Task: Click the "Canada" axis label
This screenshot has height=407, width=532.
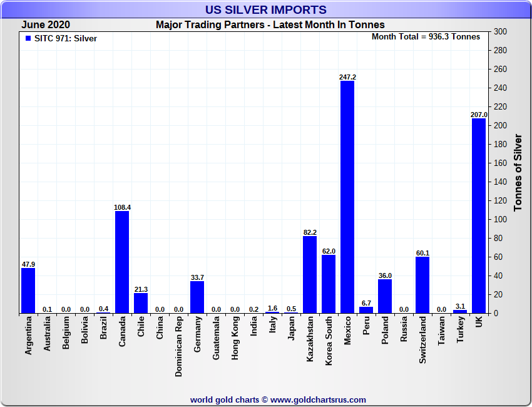Action: click(122, 331)
